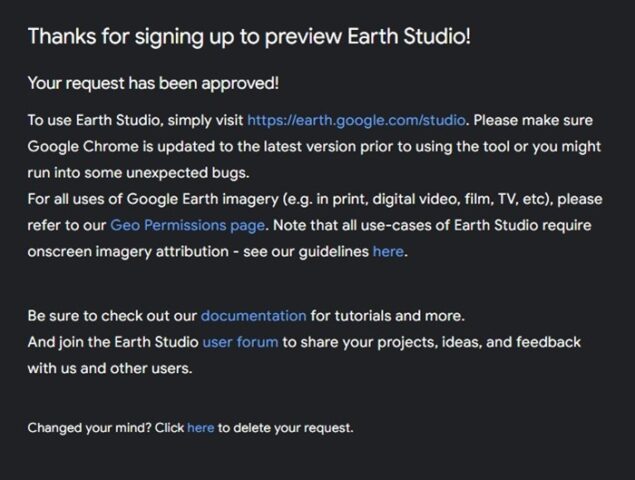
Task: Click 'Be sure to check out our' text
Action: pyautogui.click(x=112, y=316)
